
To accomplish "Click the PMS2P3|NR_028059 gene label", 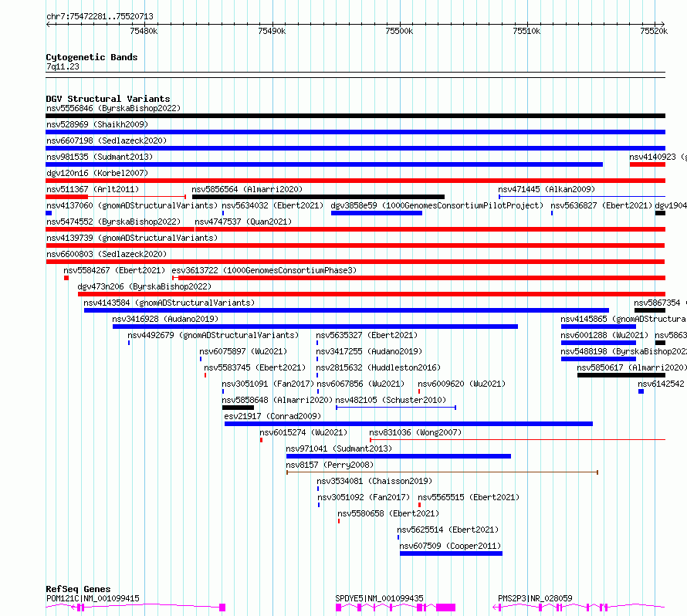I will coord(535,598).
